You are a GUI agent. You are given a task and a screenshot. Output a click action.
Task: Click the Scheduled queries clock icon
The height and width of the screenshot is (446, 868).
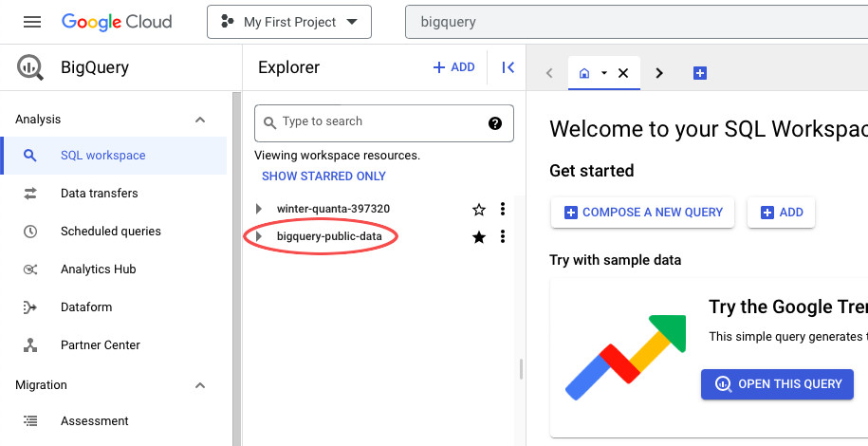pos(30,231)
